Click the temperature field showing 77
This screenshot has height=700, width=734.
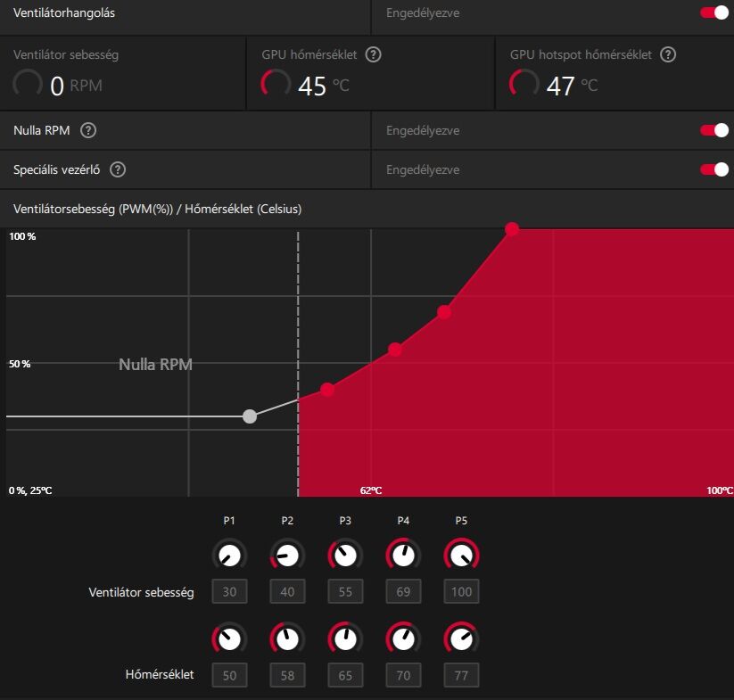click(462, 675)
